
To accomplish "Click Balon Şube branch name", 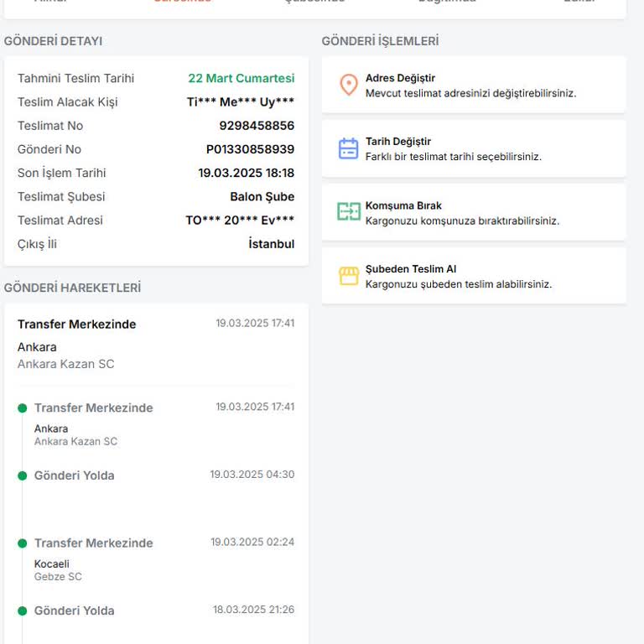I will 262,197.
